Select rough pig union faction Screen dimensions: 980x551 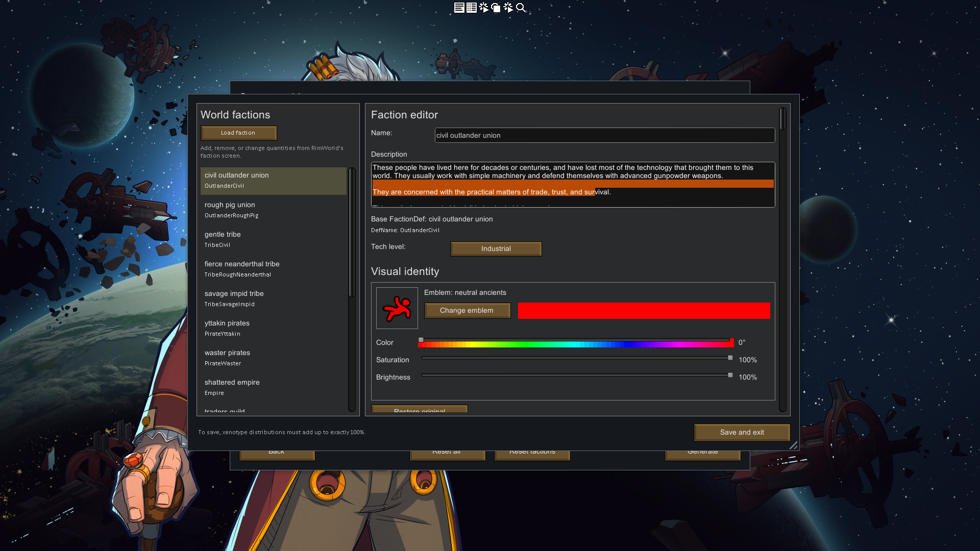273,210
